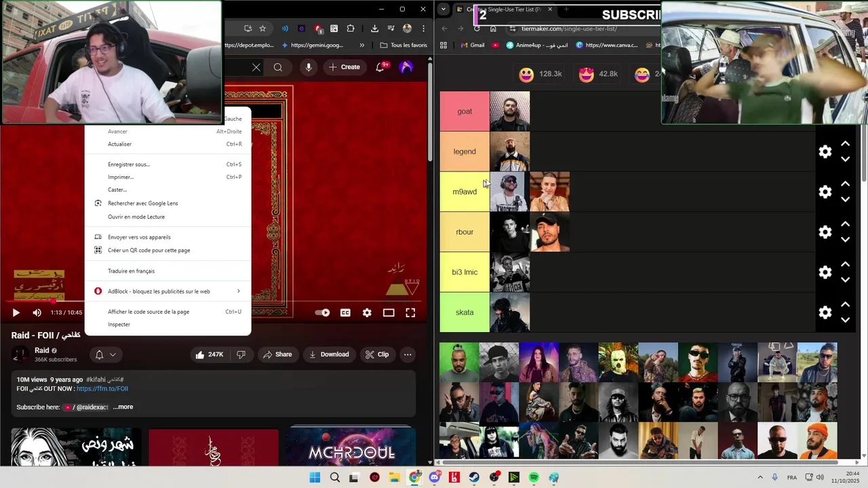Expand AdBlock submenu in context menu
The width and height of the screenshot is (868, 488).
pyautogui.click(x=167, y=291)
